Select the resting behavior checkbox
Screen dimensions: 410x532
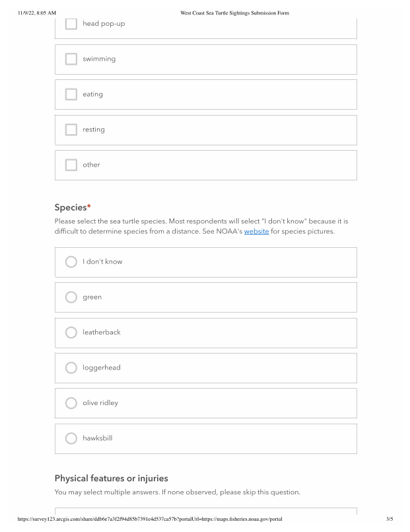pyautogui.click(x=71, y=130)
